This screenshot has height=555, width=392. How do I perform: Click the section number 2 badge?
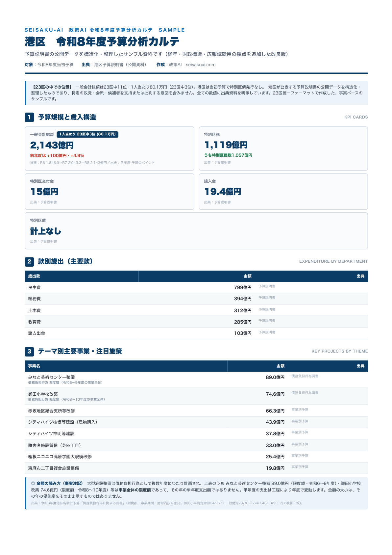(x=29, y=261)
